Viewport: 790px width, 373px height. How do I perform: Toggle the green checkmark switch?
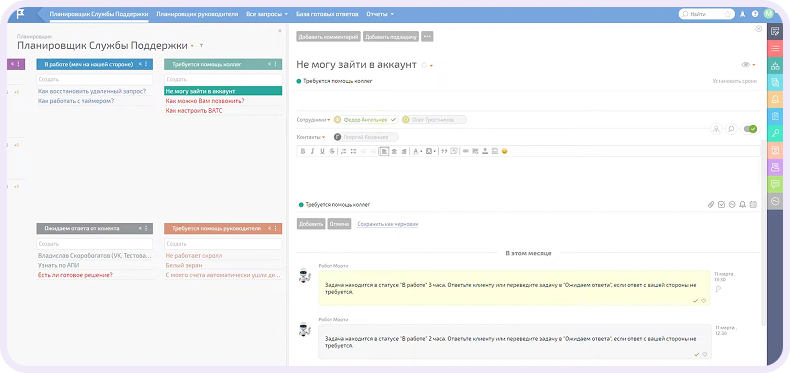pyautogui.click(x=750, y=129)
